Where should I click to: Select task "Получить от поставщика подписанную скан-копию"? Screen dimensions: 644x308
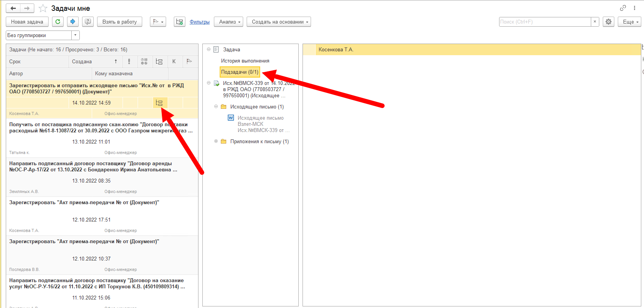[102, 138]
